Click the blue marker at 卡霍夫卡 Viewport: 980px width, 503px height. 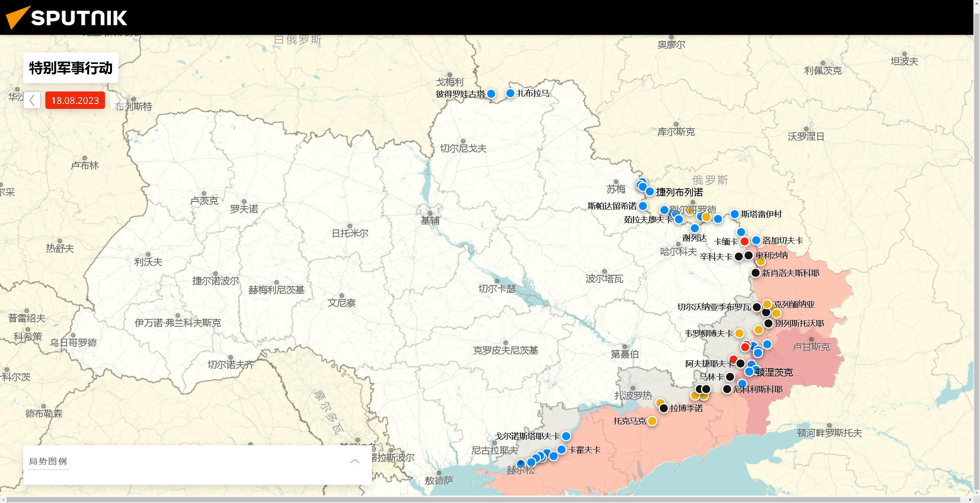(x=561, y=450)
